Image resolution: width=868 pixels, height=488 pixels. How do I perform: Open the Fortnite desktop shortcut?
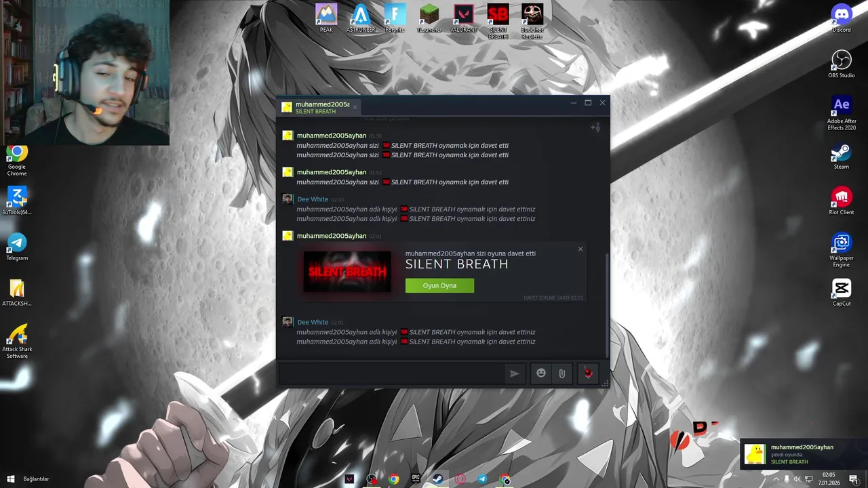coord(395,18)
